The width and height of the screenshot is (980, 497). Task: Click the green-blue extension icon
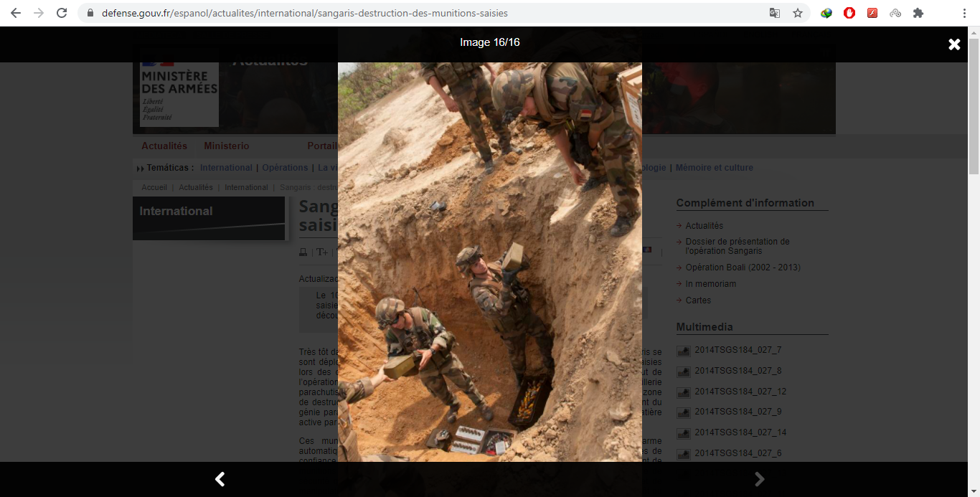click(826, 13)
